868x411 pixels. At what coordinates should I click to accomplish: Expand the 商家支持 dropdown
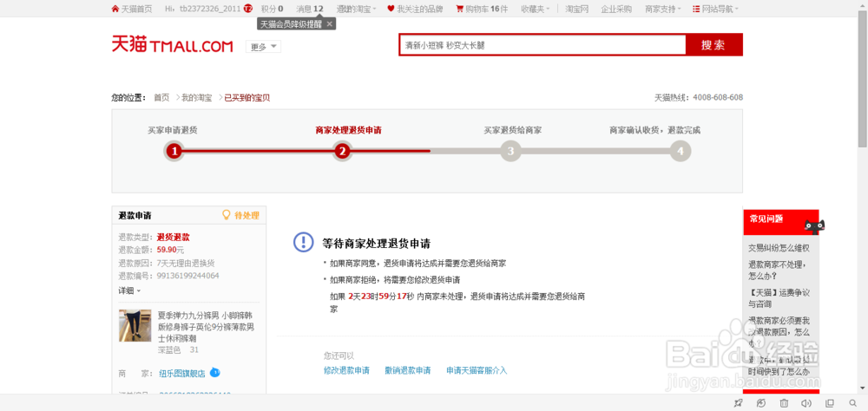[663, 9]
